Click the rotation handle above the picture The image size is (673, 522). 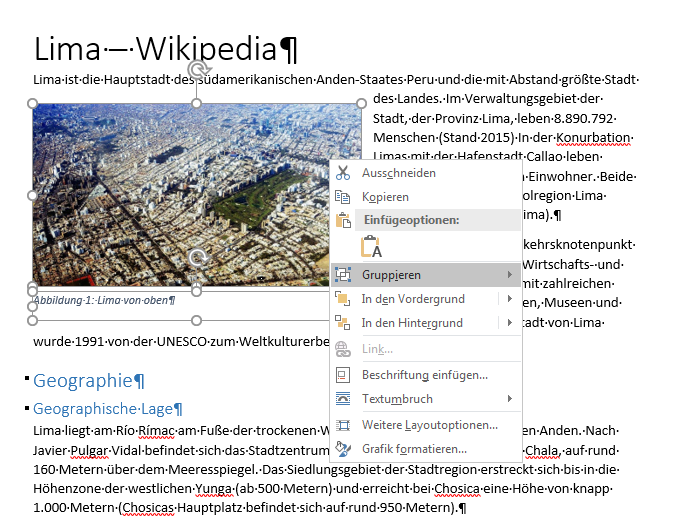[x=198, y=69]
